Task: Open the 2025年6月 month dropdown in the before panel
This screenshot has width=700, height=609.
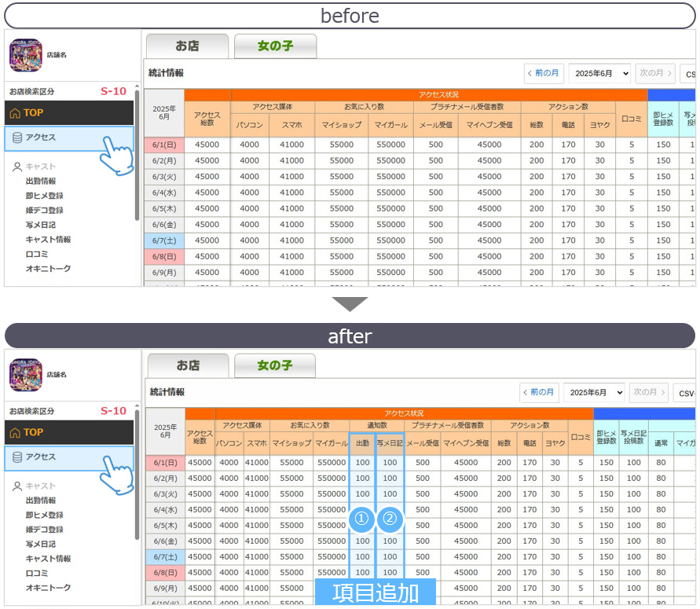Action: 599,73
